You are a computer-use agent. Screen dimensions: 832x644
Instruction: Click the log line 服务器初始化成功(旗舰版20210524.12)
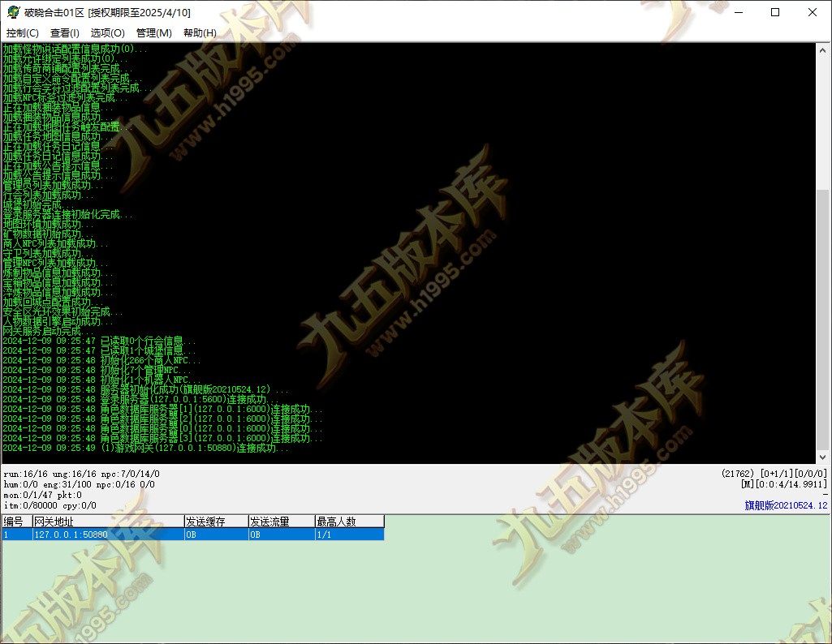pos(146,389)
